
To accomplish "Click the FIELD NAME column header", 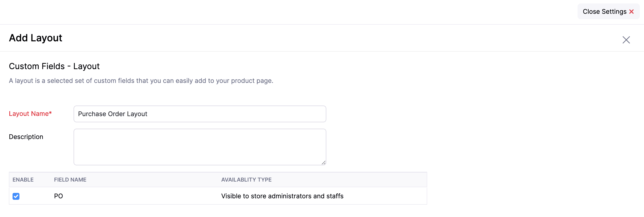I will 70,180.
